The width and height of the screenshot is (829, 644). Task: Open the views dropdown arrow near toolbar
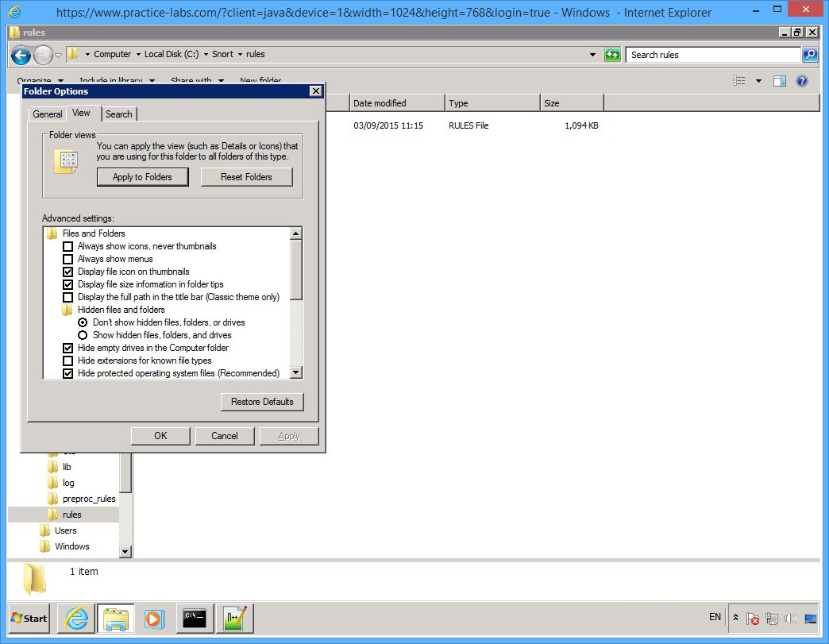point(758,80)
